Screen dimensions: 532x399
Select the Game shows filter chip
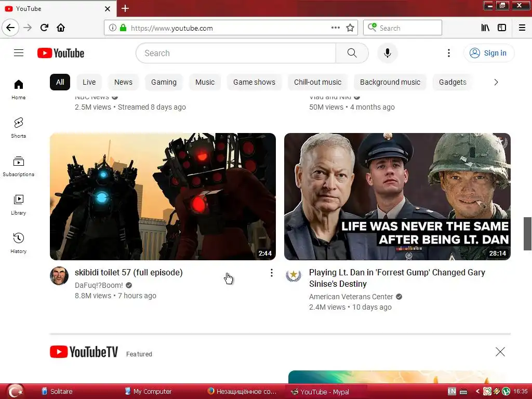click(254, 82)
